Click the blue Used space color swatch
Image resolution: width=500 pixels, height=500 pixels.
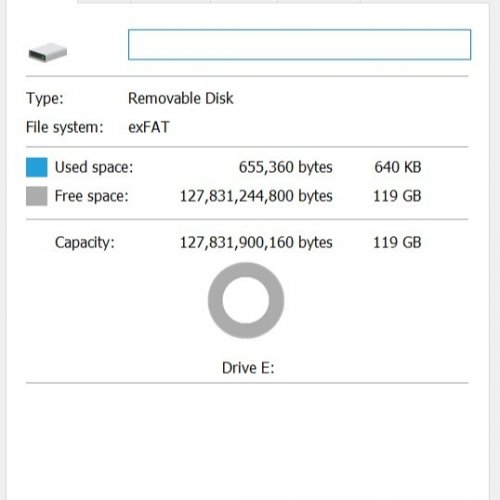(x=37, y=167)
